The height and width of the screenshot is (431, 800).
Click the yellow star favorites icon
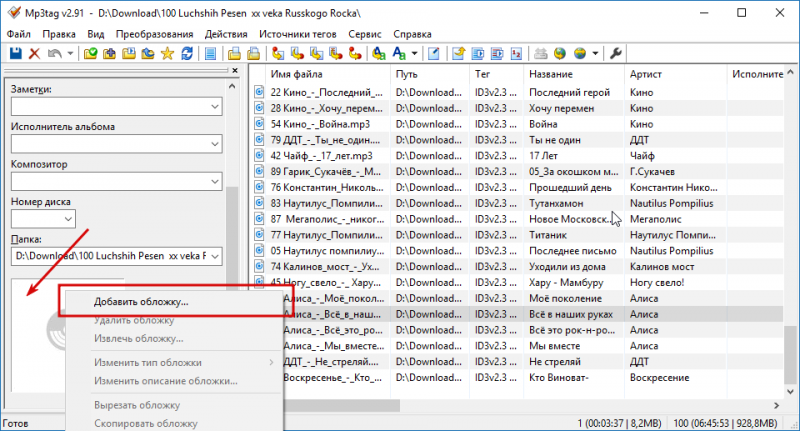click(x=167, y=53)
